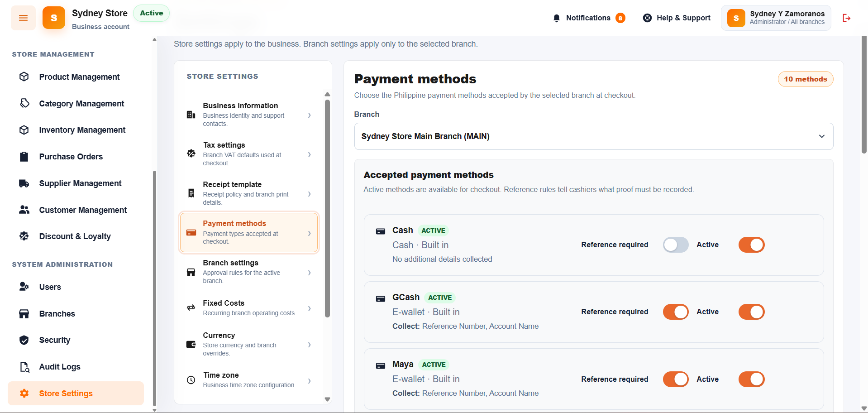Click the Notifications label
Viewport: 868px width, 413px height.
[x=588, y=18]
